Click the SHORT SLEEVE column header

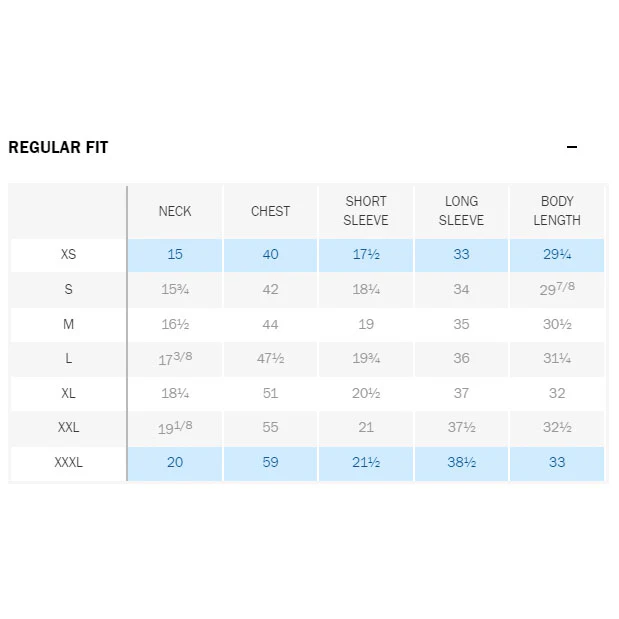pos(366,211)
